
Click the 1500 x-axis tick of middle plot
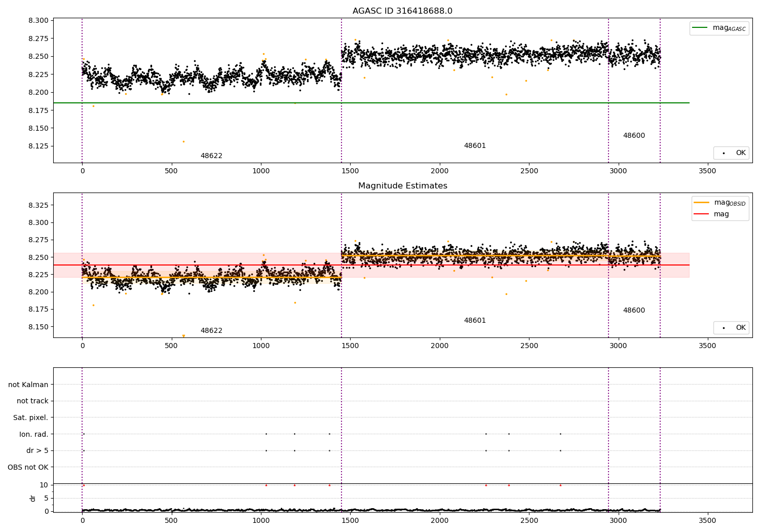pos(350,346)
